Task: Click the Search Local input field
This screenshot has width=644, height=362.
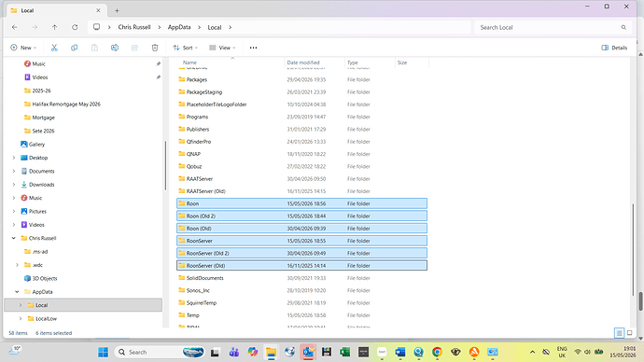Action: pyautogui.click(x=552, y=27)
